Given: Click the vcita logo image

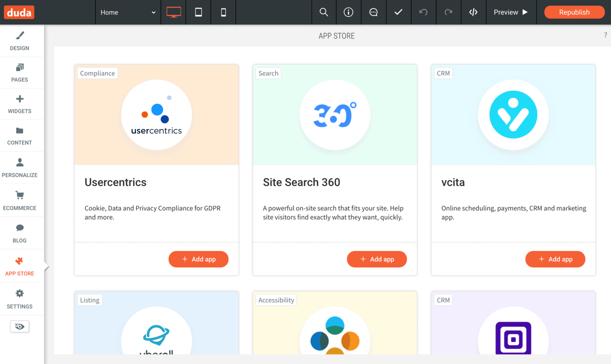Looking at the screenshot, I should coord(513,115).
